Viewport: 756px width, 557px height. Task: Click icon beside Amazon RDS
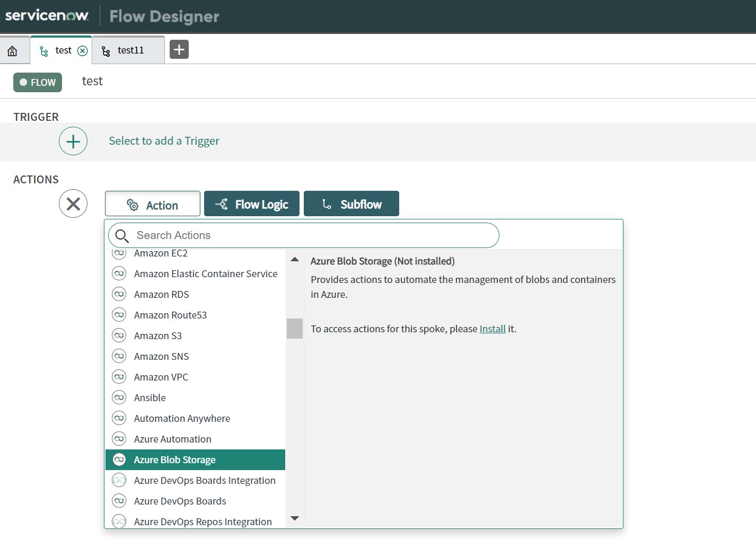pos(119,294)
